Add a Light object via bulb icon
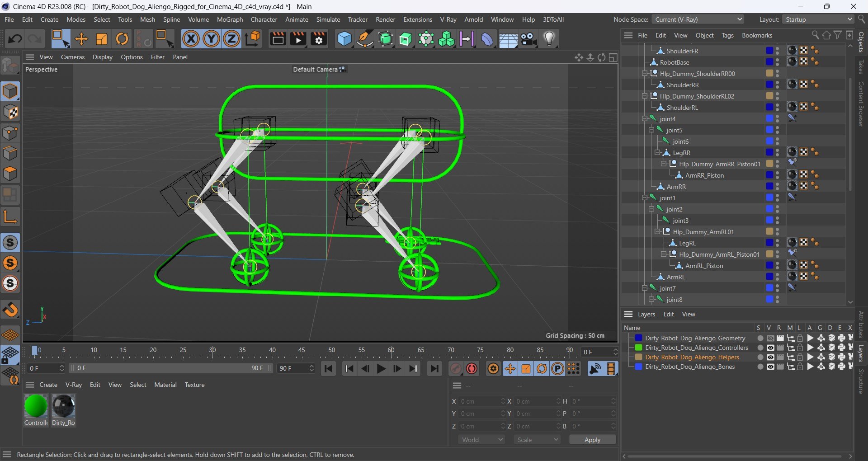Screen dimensions: 868x461 tap(549, 39)
